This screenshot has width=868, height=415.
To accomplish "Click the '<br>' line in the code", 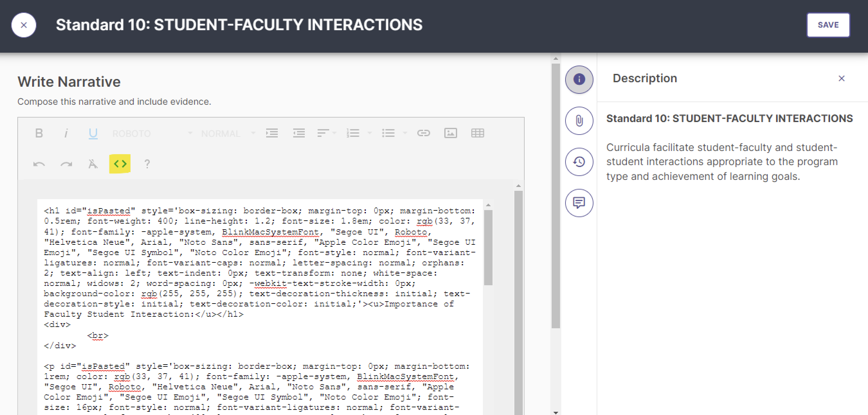I will tap(98, 335).
